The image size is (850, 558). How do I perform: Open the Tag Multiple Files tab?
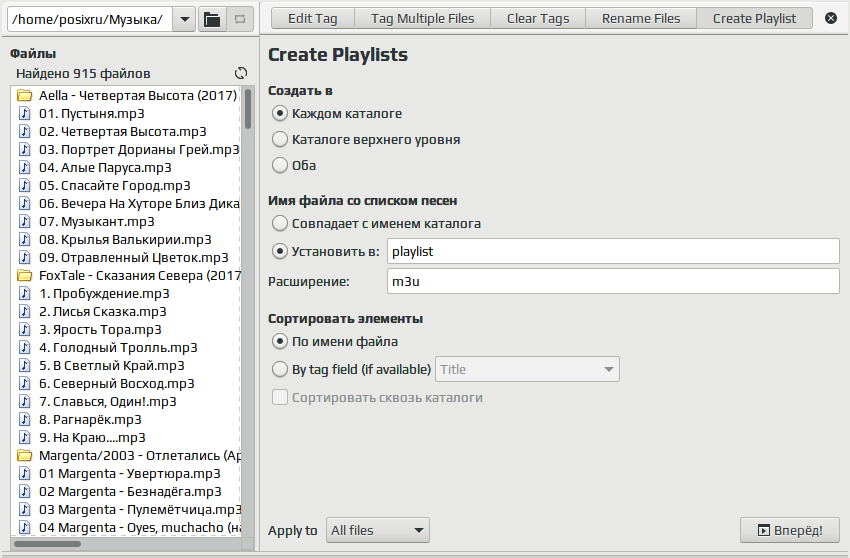pos(422,18)
